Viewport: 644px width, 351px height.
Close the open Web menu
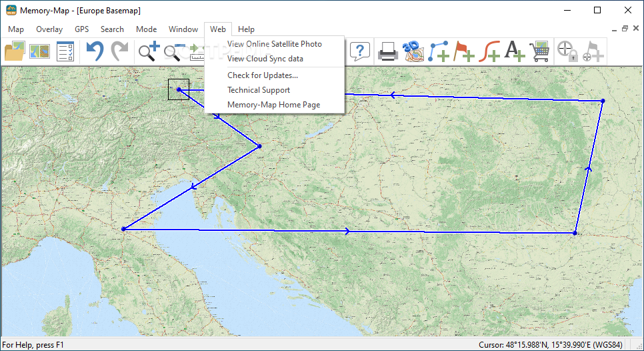218,29
